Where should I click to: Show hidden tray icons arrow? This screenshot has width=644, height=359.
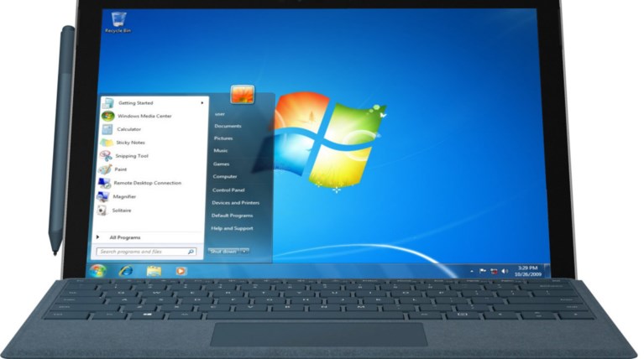472,271
